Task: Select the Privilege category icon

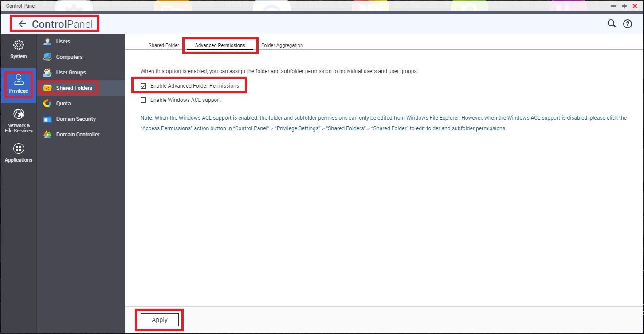Action: pos(18,80)
